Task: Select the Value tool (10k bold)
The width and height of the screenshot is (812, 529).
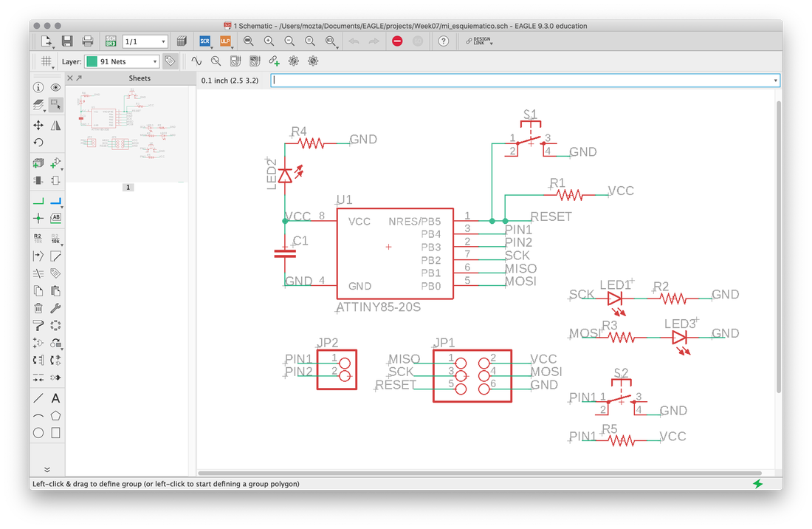Action: click(55, 239)
